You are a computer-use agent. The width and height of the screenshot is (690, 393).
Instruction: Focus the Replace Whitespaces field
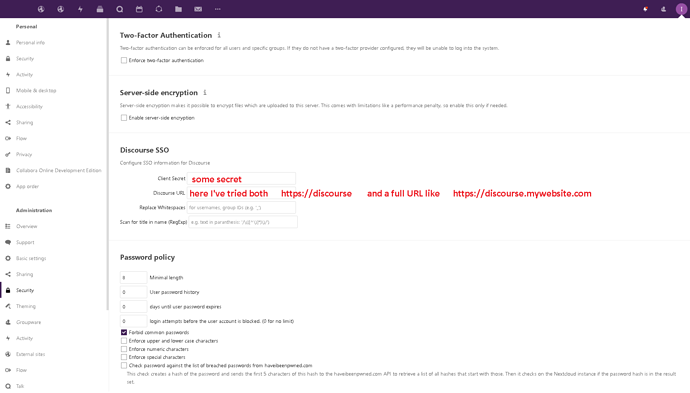click(241, 207)
